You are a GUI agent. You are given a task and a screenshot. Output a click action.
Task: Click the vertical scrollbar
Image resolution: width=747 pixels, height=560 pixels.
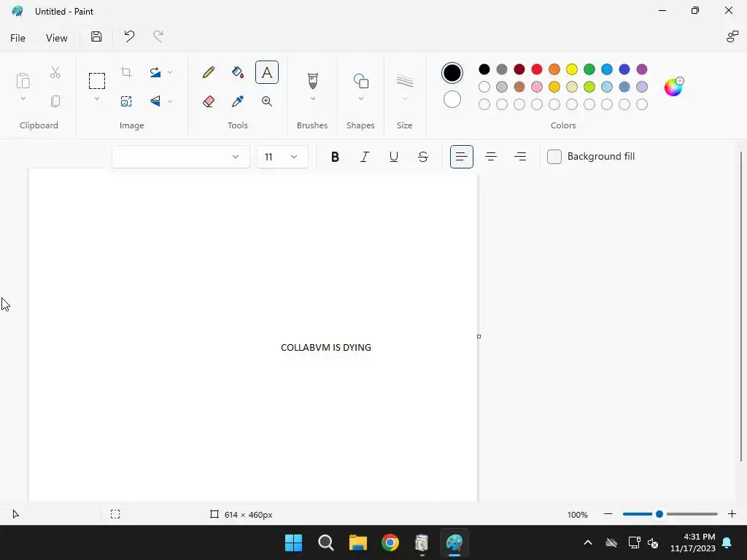click(741, 306)
